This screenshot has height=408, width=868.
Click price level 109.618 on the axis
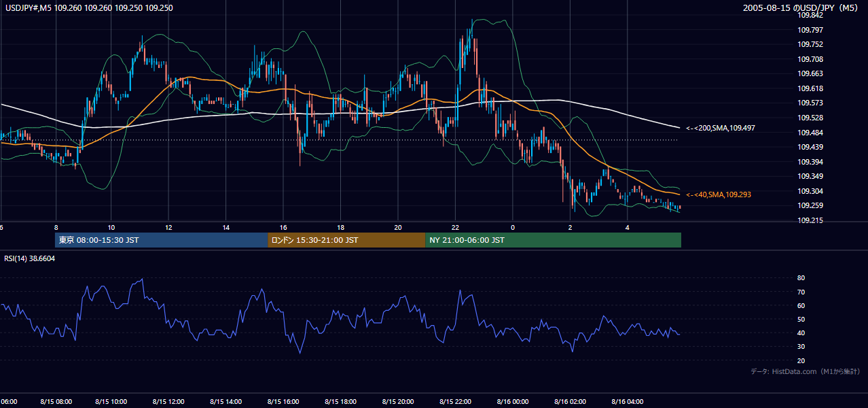(x=810, y=88)
